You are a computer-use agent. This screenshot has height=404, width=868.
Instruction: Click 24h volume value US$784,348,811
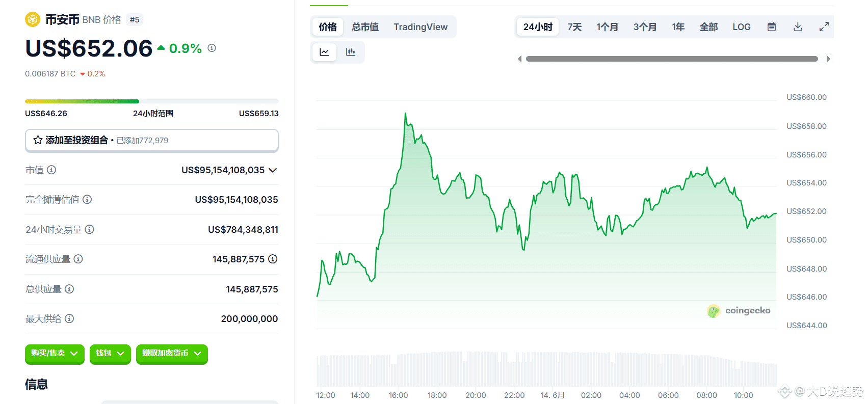pos(243,230)
